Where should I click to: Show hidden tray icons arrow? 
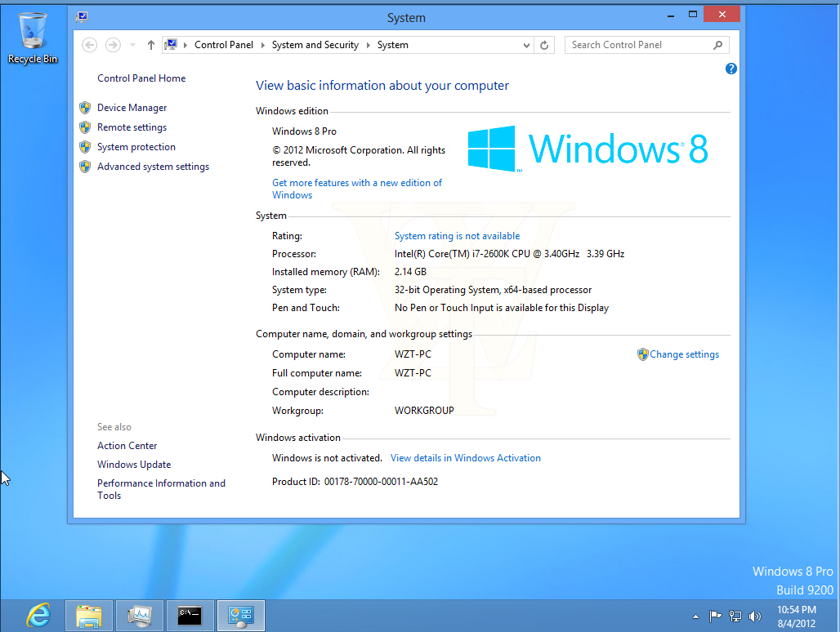(x=695, y=617)
